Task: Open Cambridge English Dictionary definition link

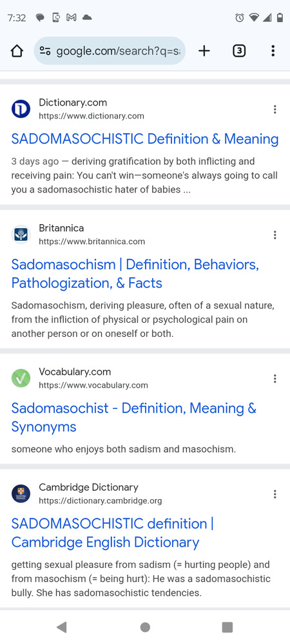Action: point(113,533)
